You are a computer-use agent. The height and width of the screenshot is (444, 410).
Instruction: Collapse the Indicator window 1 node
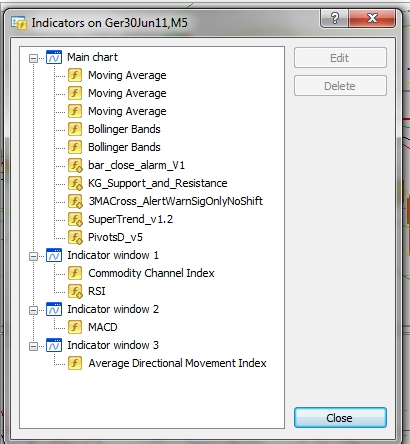click(33, 257)
